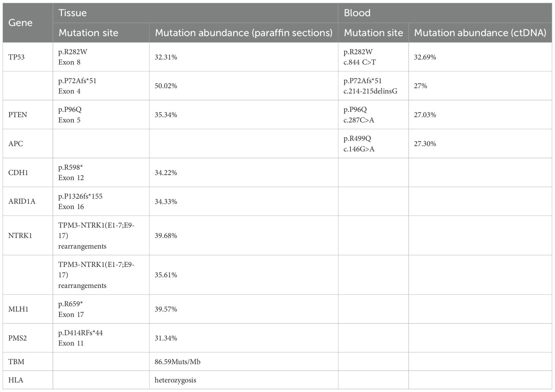Click the p.D414RFs*44 Exon 11 cell
The image size is (555, 392).
pos(80,338)
